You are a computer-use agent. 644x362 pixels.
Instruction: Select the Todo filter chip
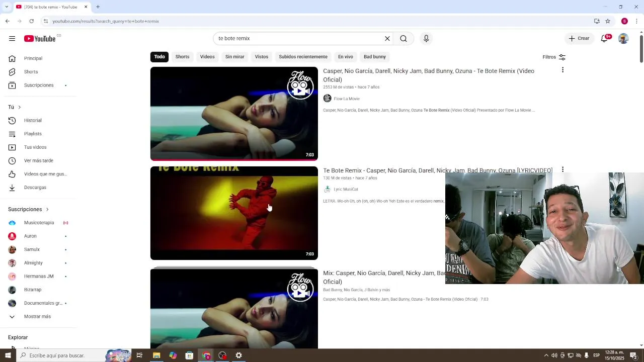159,57
